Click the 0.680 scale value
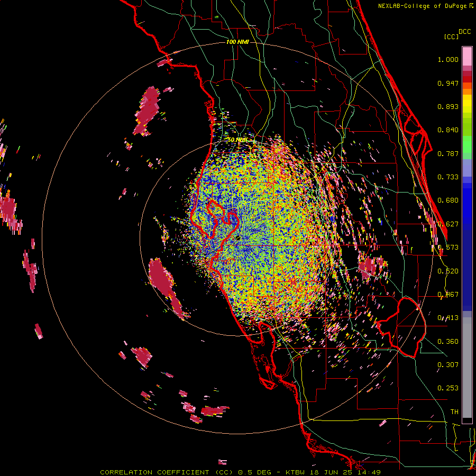This screenshot has width=476, height=476. point(448,200)
